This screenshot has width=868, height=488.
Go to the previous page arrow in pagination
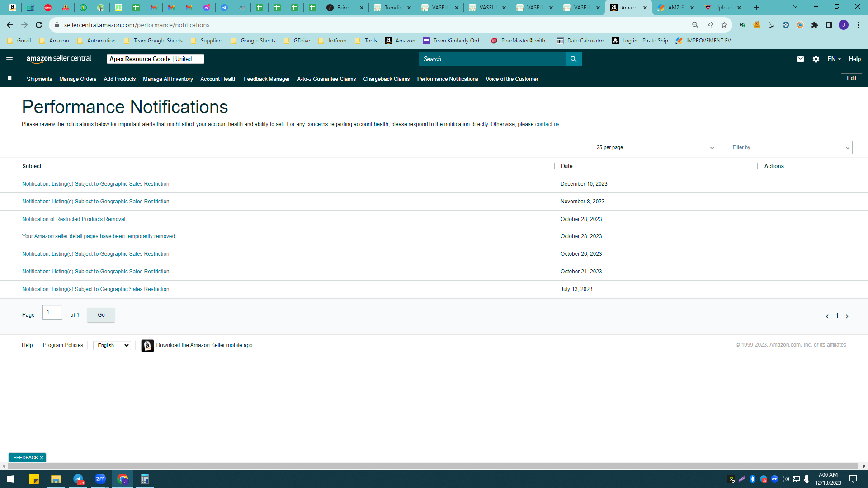click(x=827, y=316)
